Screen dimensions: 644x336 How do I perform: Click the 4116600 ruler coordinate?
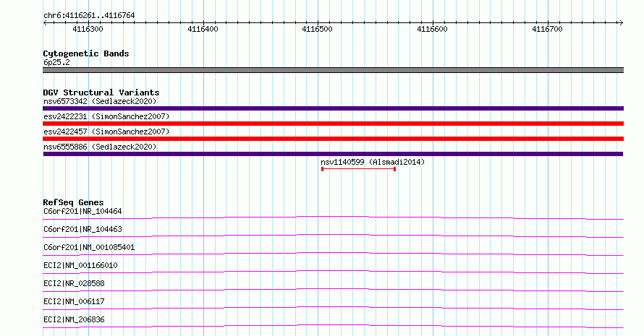pos(432,29)
